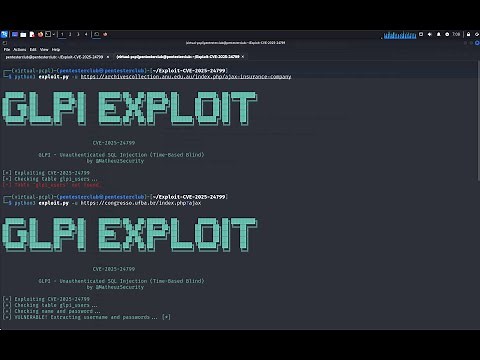Open the Help menu
Screen dimensions: 480x360
[56, 49]
